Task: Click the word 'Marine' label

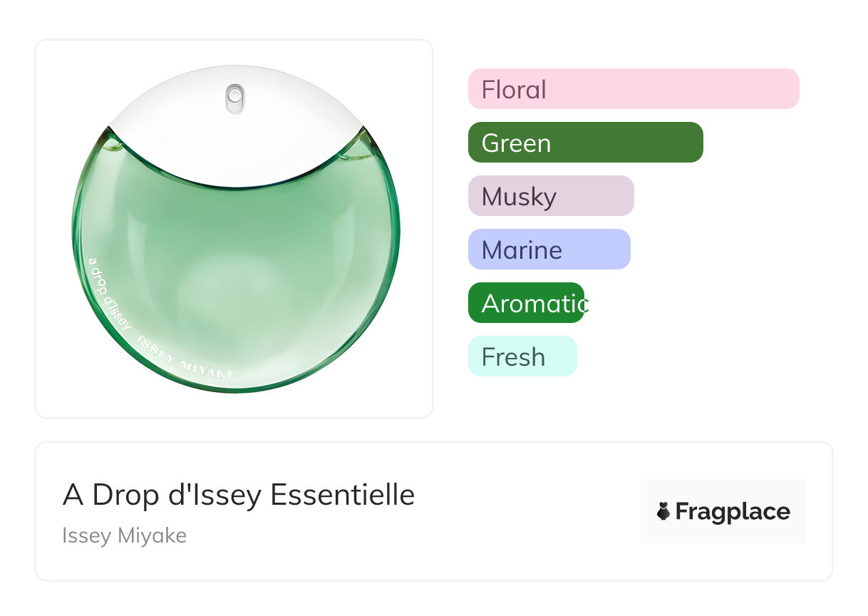Action: [522, 250]
